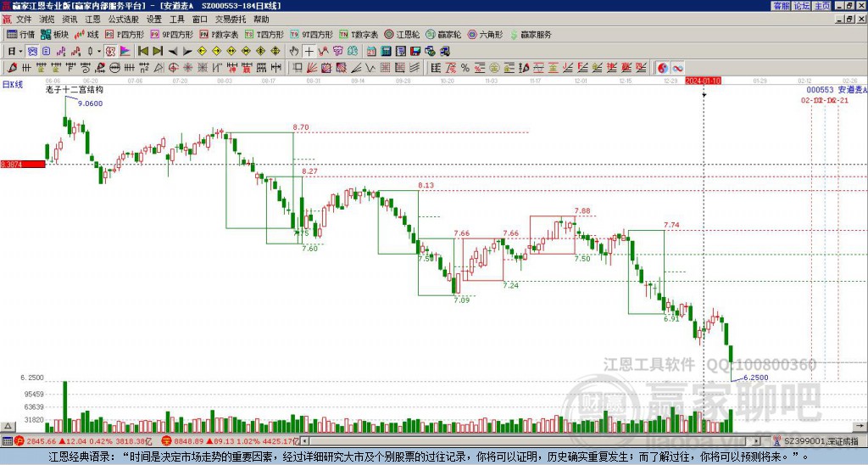Open the 板块 view

(x=55, y=34)
